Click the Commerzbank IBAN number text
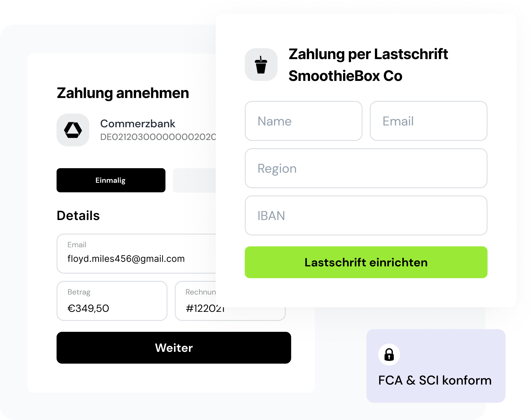Screen dimensions: 531x420 158,137
